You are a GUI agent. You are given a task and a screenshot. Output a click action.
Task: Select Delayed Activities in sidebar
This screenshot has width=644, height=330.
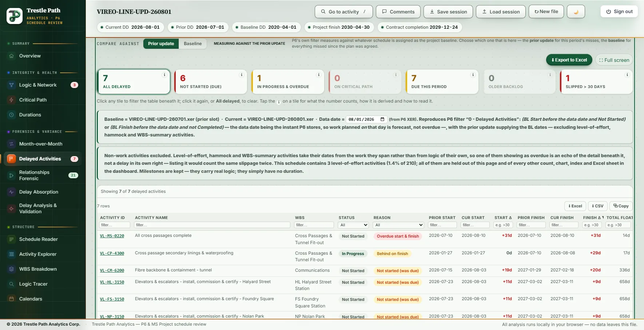[43, 159]
